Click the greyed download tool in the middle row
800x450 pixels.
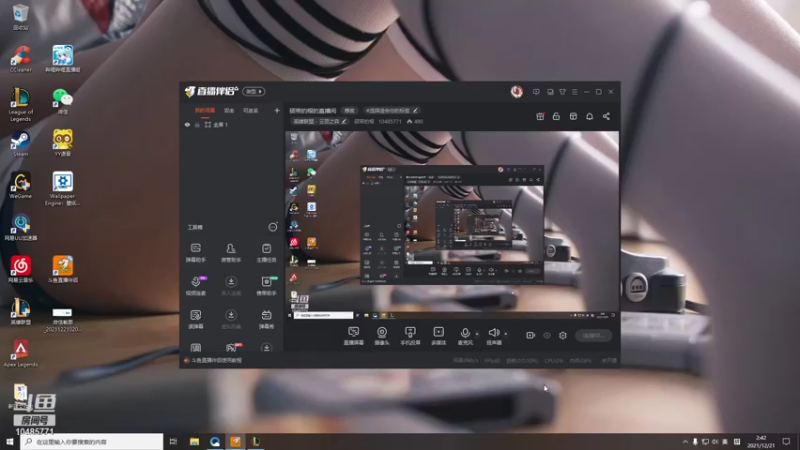231,286
